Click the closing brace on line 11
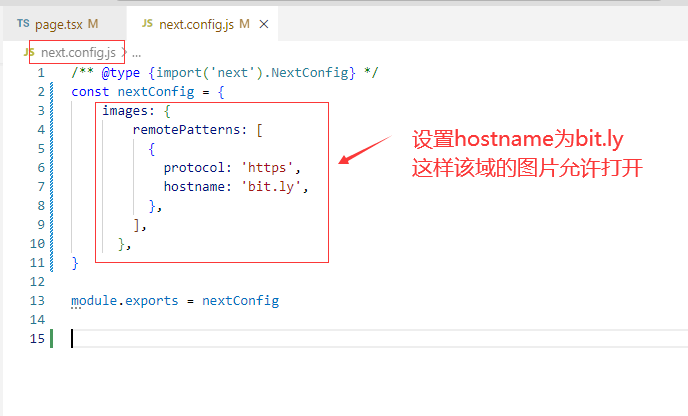The width and height of the screenshot is (688, 416). [75, 262]
